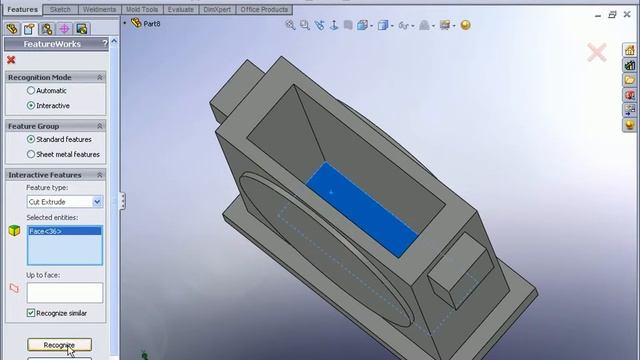Click the Hide/Show Items glasses icon
Image resolution: width=640 pixels, height=360 pixels.
pyautogui.click(x=403, y=25)
